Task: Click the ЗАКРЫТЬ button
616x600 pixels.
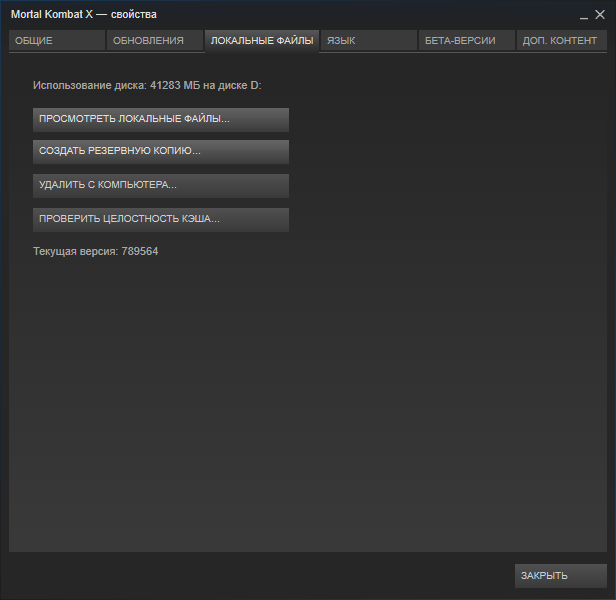Action: point(561,576)
